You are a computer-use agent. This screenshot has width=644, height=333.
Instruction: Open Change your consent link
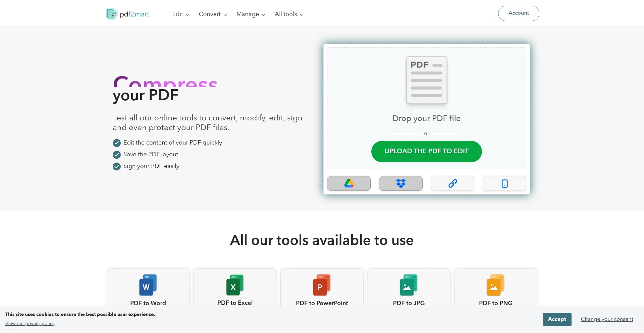click(607, 319)
